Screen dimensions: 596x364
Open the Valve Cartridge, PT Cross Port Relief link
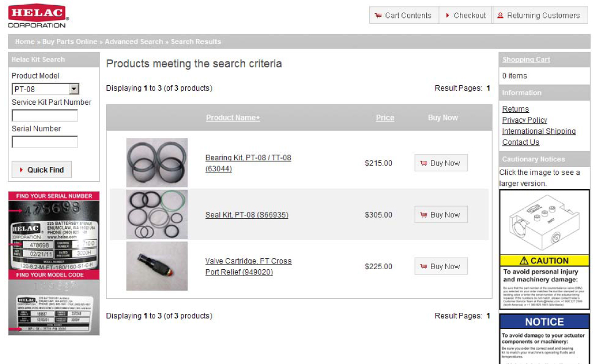[249, 266]
